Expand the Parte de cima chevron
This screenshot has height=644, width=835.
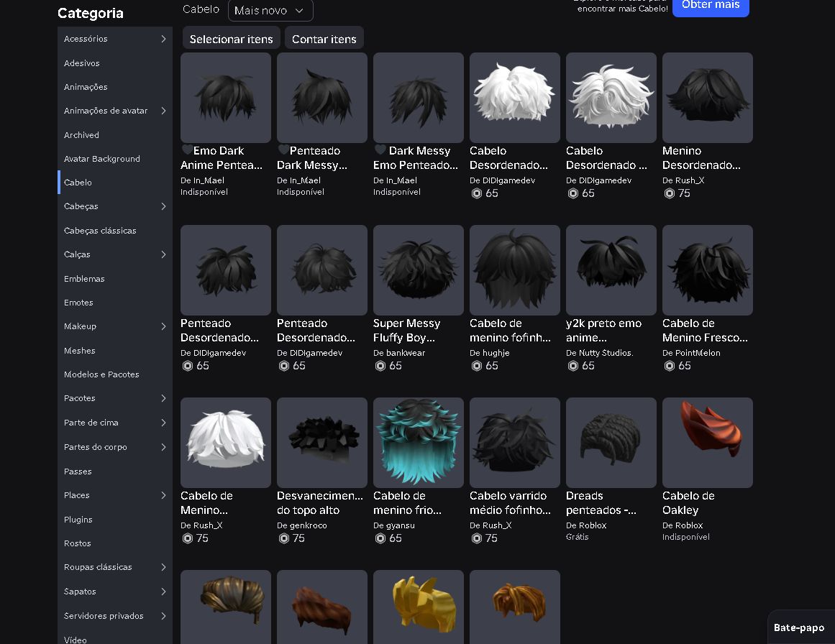click(x=163, y=423)
